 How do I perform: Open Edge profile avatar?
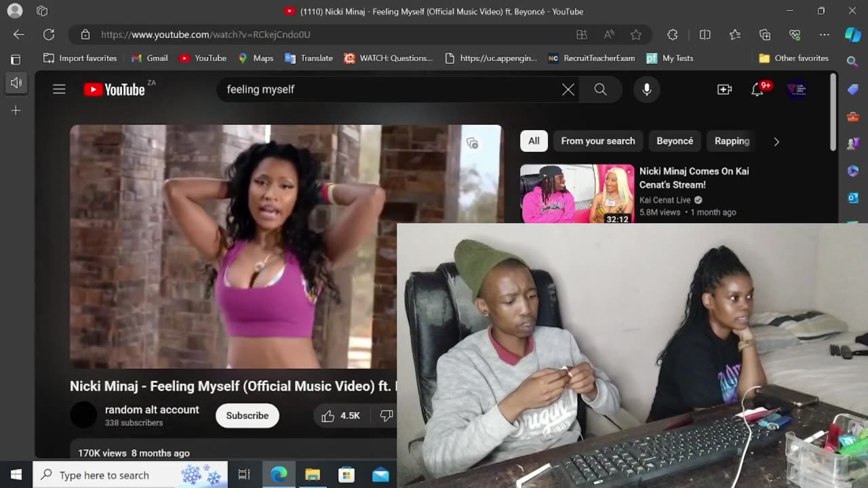14,11
